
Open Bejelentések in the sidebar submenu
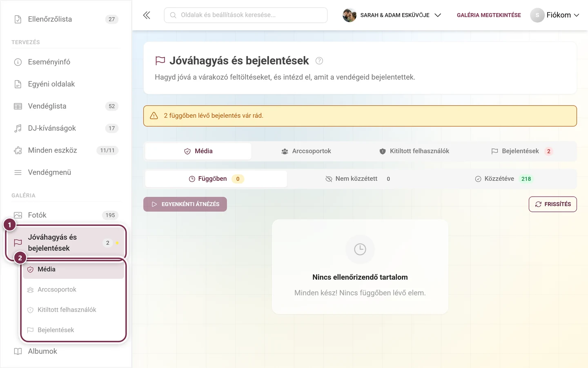(73, 330)
